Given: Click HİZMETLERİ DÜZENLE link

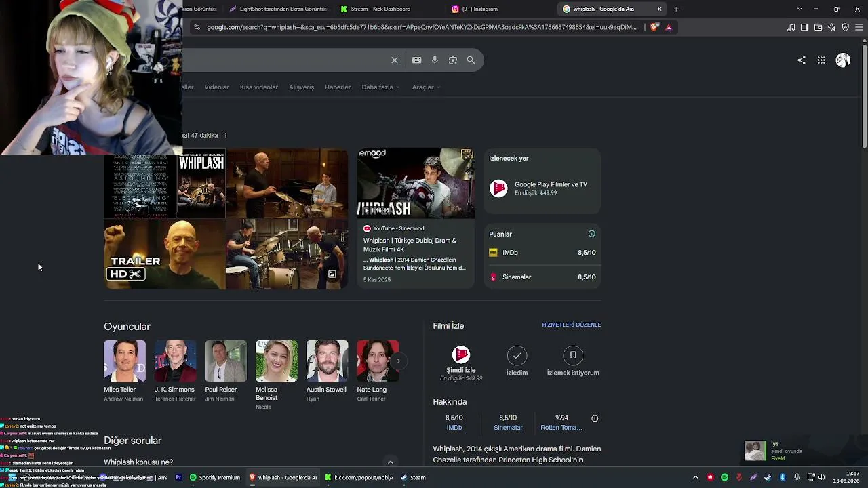Looking at the screenshot, I should (x=572, y=325).
